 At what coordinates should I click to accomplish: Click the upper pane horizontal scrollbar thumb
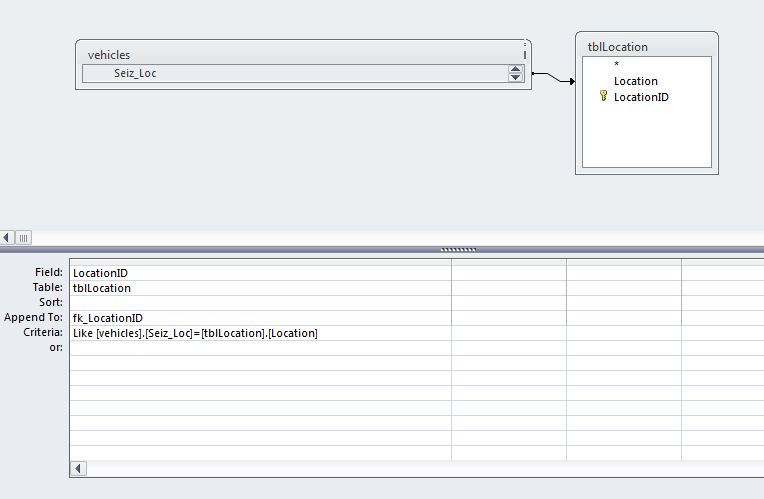pyautogui.click(x=23, y=238)
